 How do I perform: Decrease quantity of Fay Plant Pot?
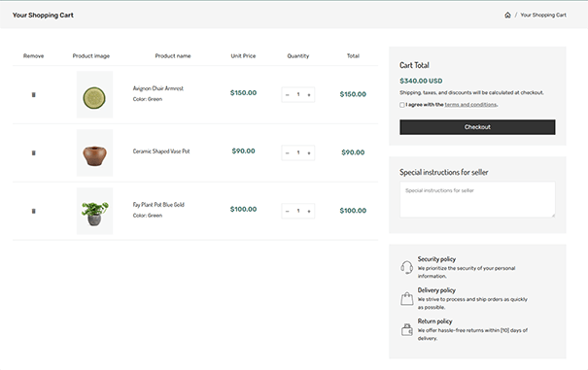pyautogui.click(x=288, y=211)
